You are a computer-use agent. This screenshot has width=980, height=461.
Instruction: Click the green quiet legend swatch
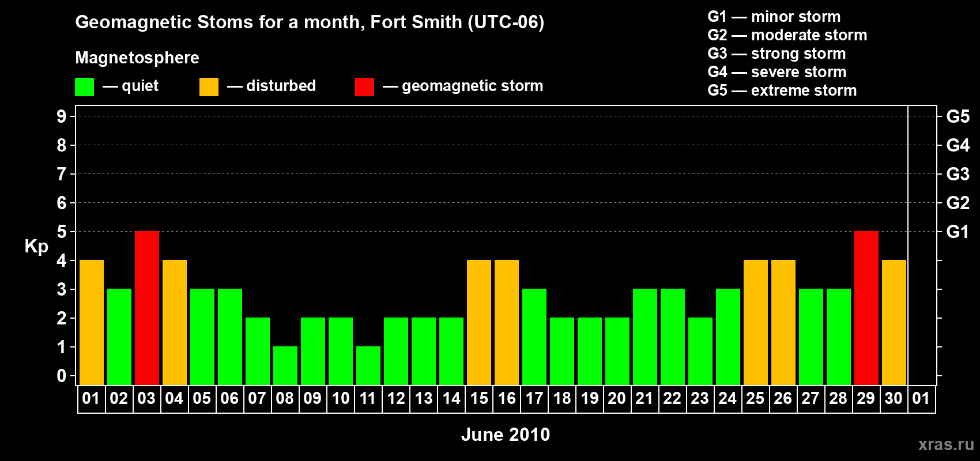84,87
